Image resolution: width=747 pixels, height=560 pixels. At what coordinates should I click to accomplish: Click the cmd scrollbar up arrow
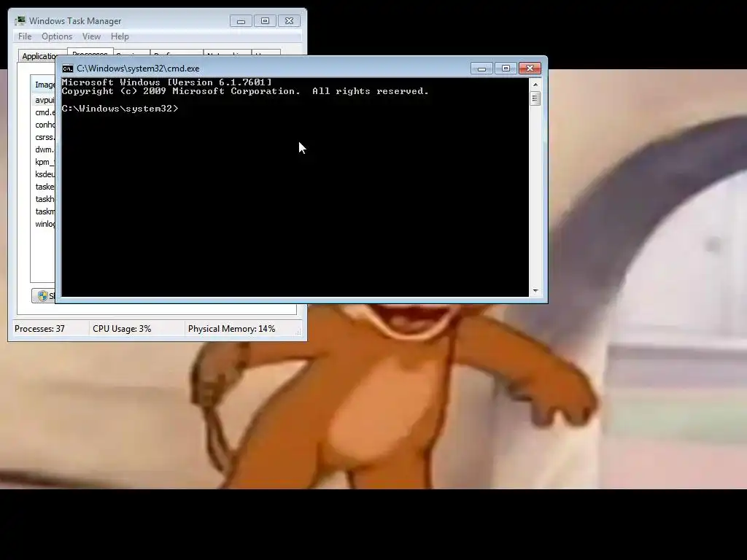[535, 85]
